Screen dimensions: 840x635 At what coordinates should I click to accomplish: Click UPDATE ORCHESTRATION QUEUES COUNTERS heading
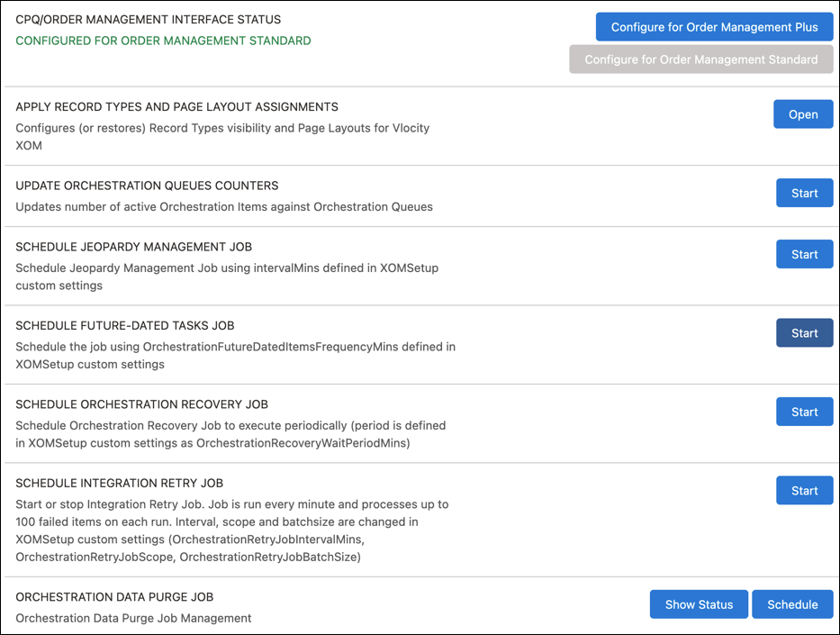click(x=147, y=186)
